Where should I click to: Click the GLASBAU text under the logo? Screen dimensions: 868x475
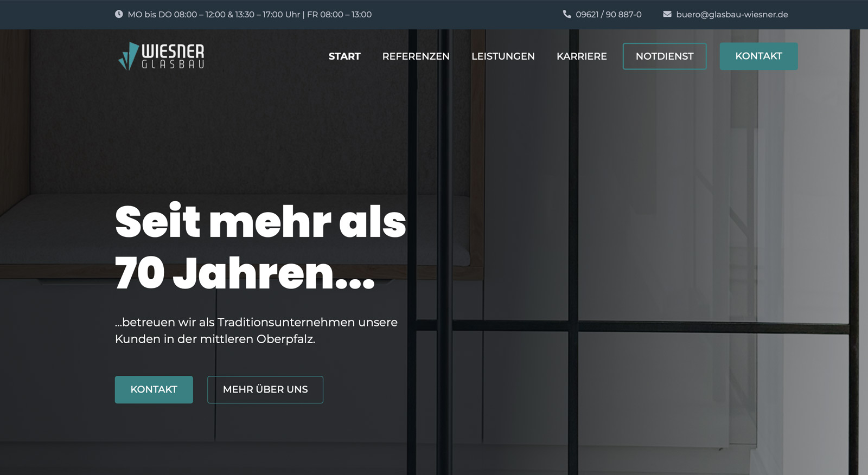click(173, 65)
